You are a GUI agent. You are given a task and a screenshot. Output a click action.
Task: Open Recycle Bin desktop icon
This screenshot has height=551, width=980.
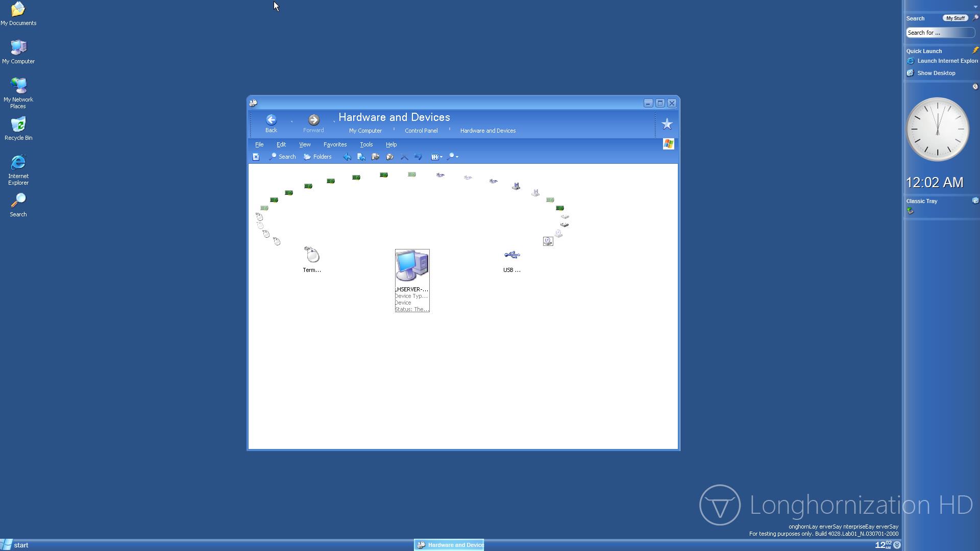click(18, 126)
